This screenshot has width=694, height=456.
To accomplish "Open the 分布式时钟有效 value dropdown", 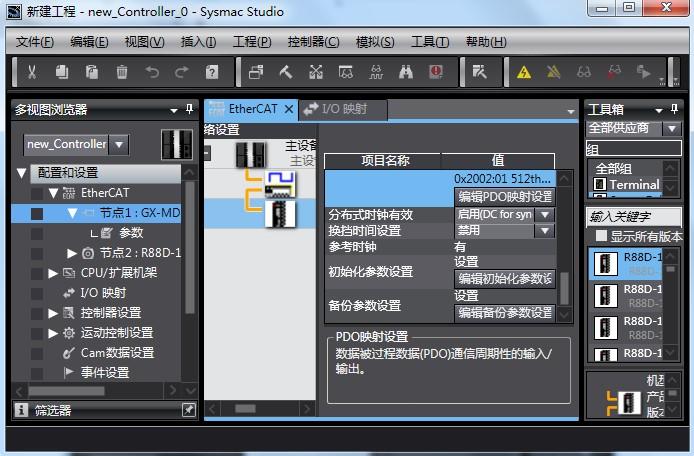I will tap(544, 214).
